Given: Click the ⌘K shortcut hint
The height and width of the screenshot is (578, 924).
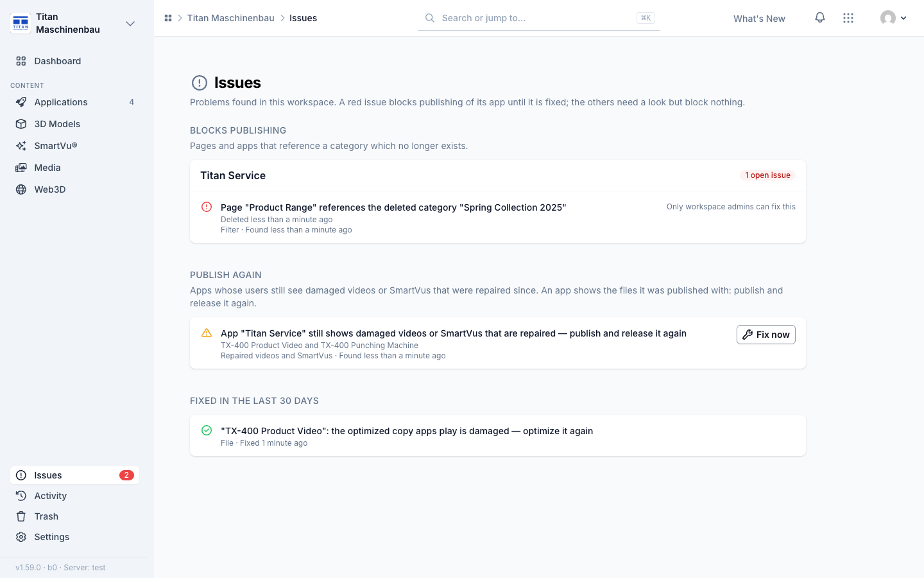Looking at the screenshot, I should (x=646, y=18).
